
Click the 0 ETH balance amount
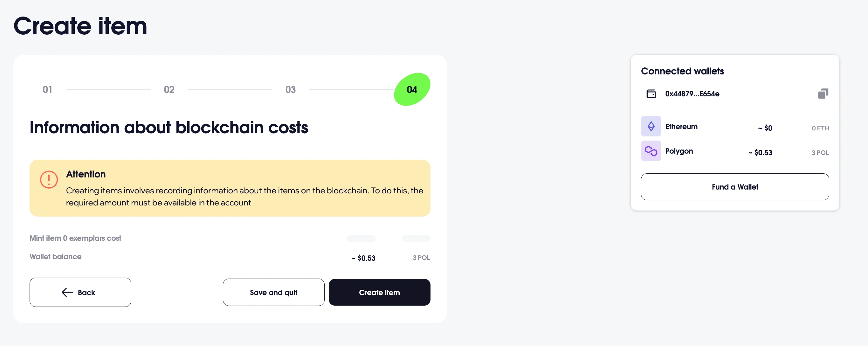(x=820, y=128)
